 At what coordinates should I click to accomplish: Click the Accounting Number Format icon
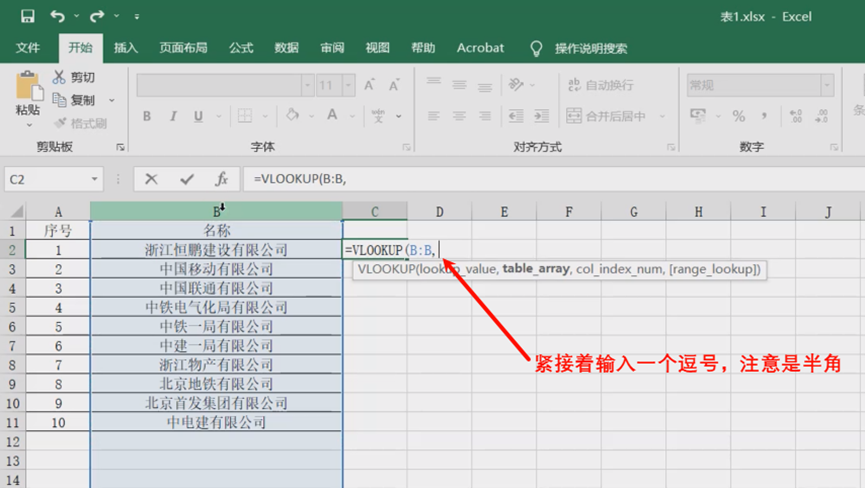coord(698,116)
